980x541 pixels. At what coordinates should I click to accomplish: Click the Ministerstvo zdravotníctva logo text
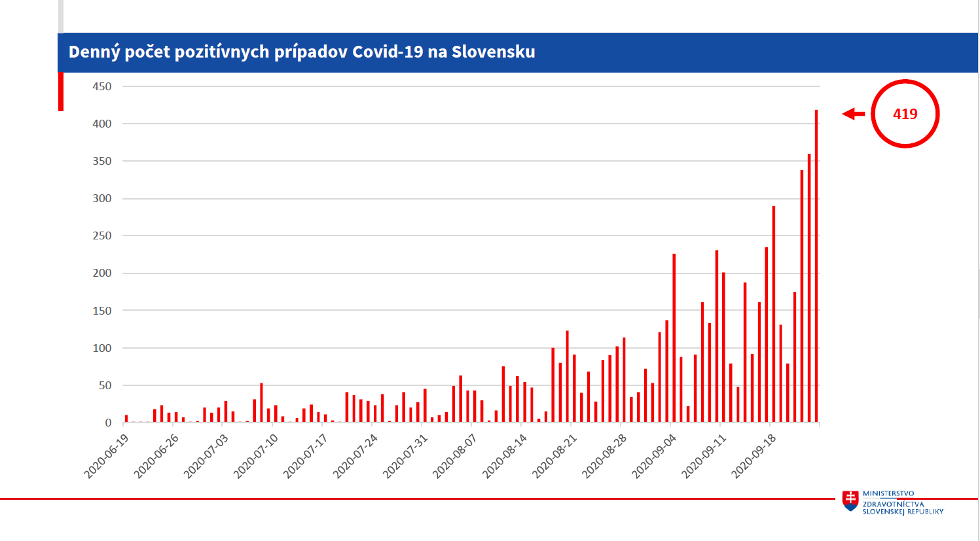coord(902,502)
